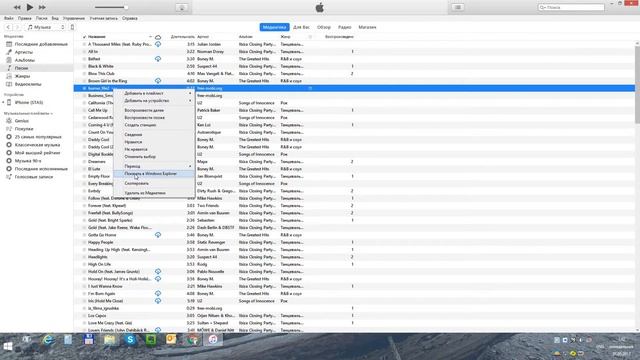The width and height of the screenshot is (640, 360).
Task: Click the cloud column header icon
Action: point(158,37)
